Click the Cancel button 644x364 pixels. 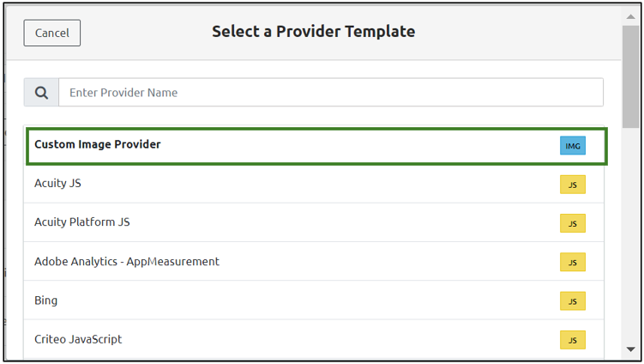coord(52,33)
